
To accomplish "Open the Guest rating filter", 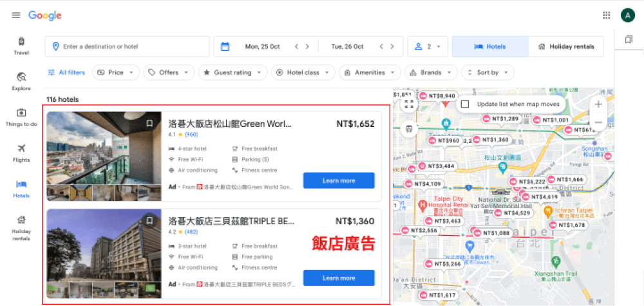I will [x=232, y=72].
